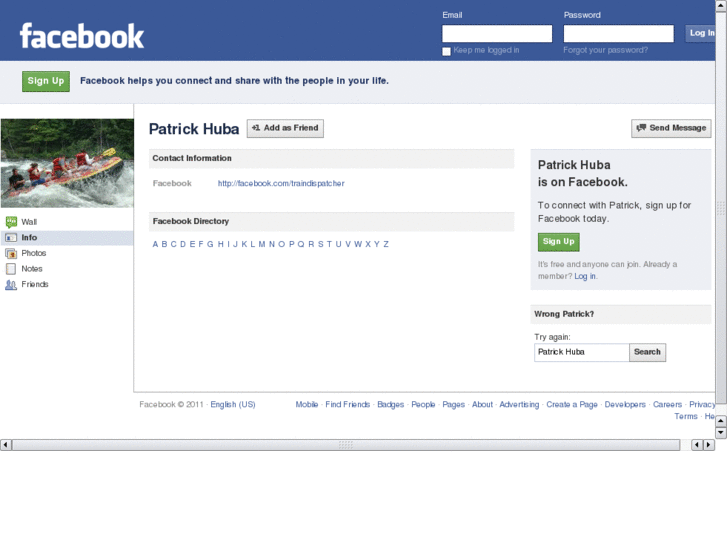Open directory letter H
727x545 pixels.
coord(221,244)
